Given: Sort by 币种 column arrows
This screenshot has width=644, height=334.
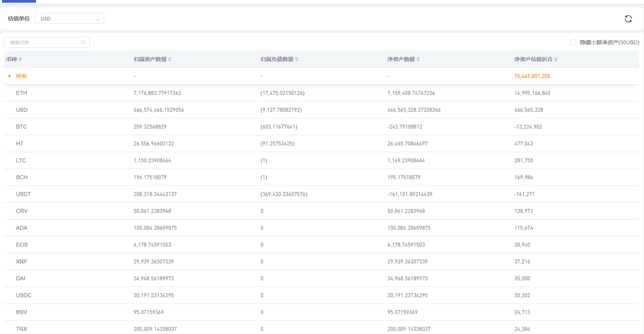Looking at the screenshot, I should (x=20, y=59).
